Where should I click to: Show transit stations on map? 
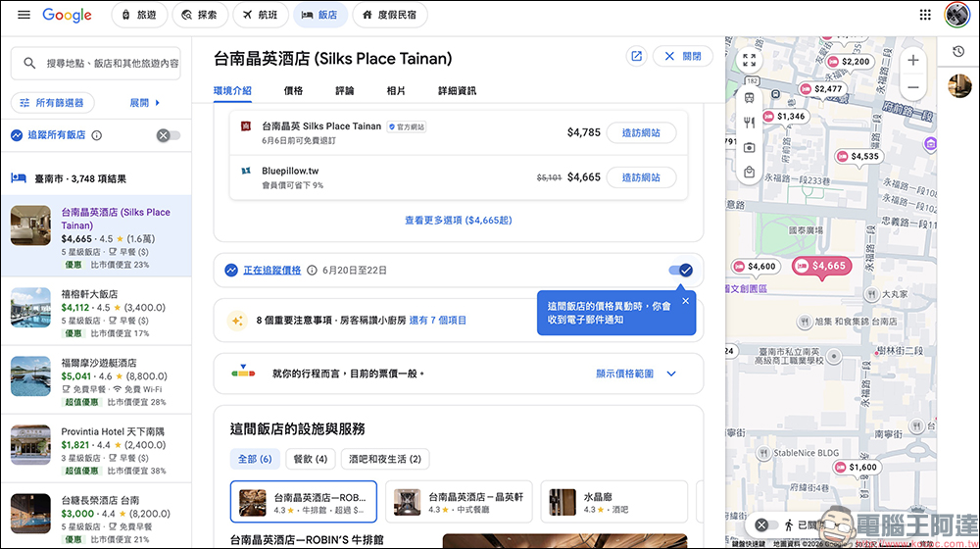point(749,98)
